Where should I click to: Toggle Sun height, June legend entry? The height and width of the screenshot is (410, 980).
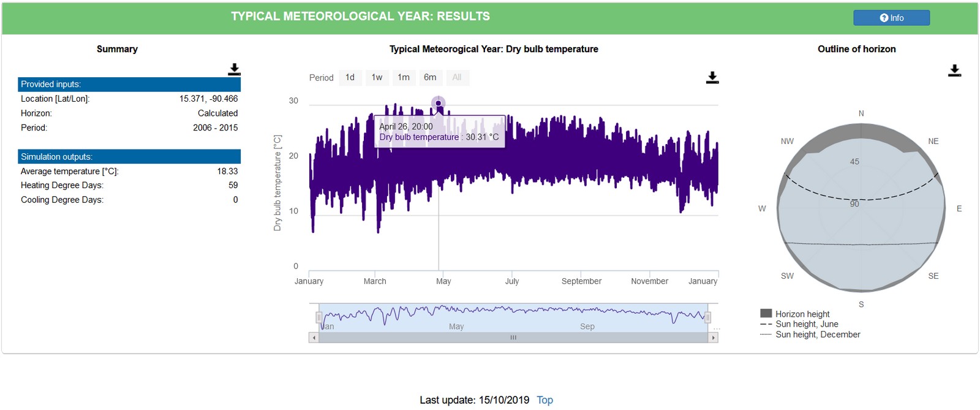(x=799, y=324)
